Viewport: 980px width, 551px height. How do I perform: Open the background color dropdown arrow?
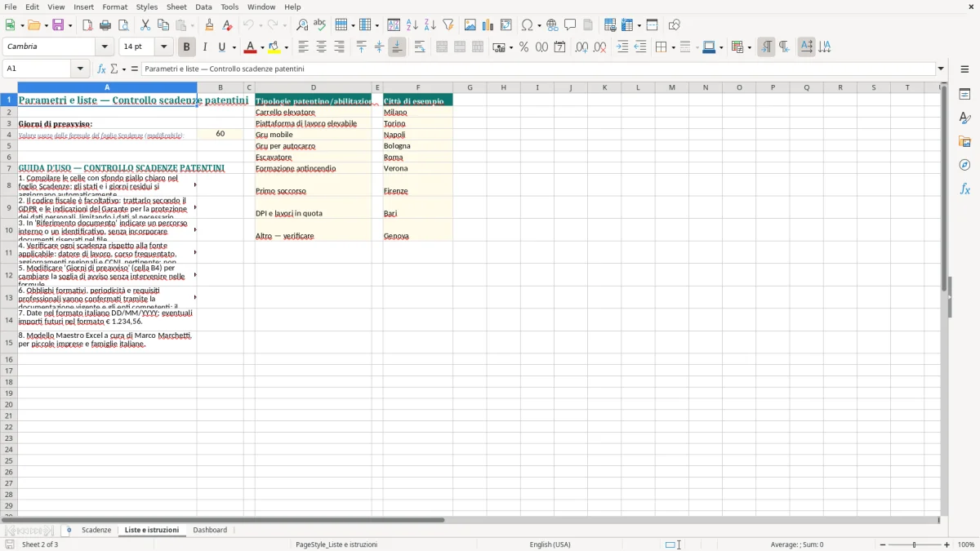point(286,47)
